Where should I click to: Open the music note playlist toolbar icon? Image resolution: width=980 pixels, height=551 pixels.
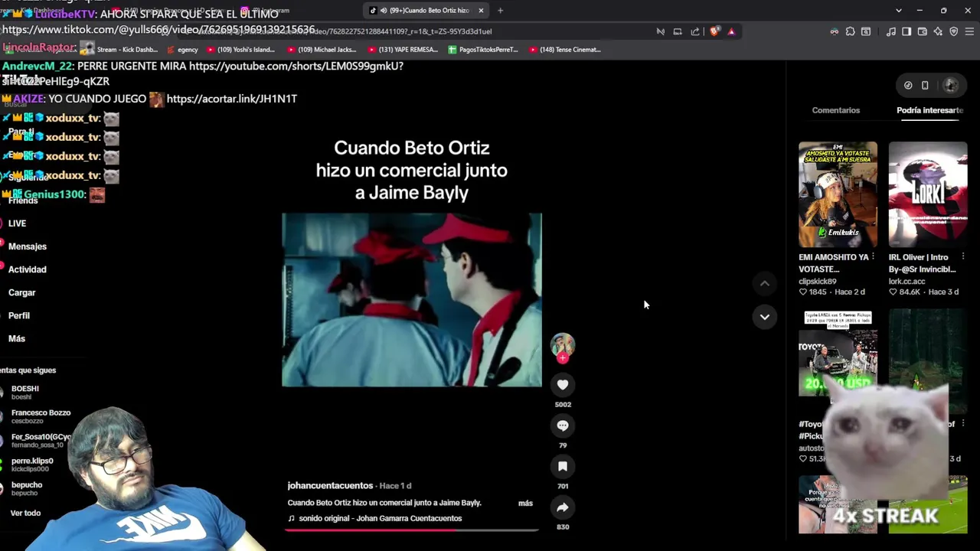(x=890, y=31)
